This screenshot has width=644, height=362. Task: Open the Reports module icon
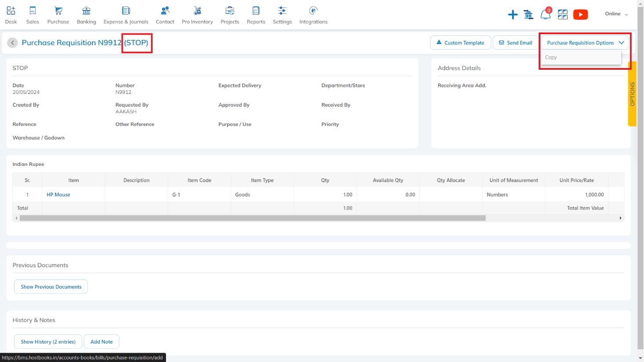point(256,11)
